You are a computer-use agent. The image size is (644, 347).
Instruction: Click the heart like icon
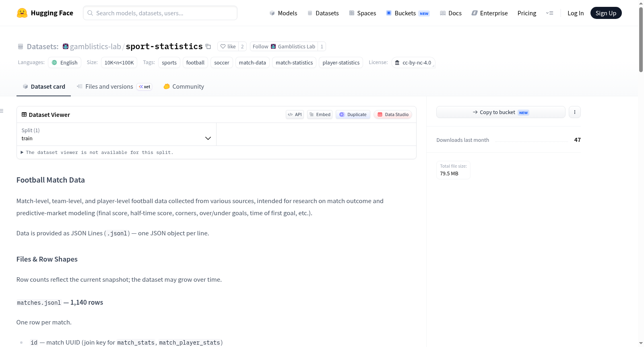[223, 46]
